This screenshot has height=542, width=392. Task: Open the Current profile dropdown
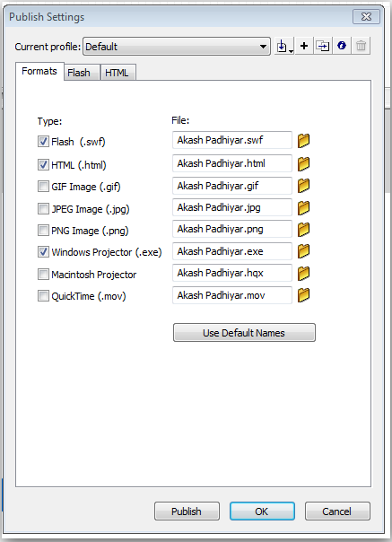tap(177, 47)
